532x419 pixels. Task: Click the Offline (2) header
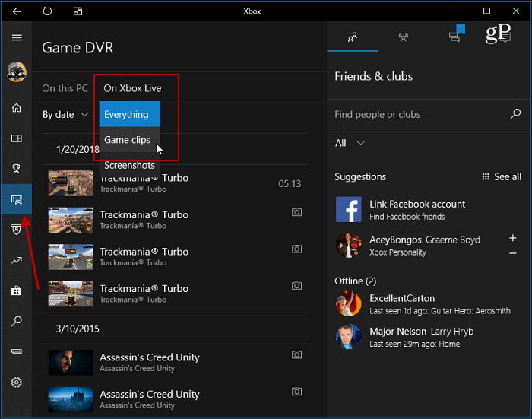tap(355, 281)
